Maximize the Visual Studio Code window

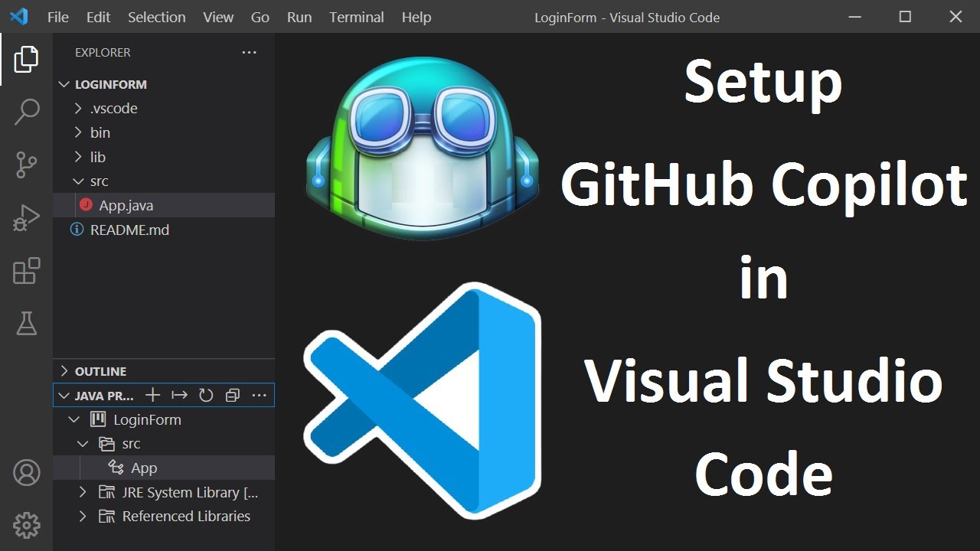[905, 16]
